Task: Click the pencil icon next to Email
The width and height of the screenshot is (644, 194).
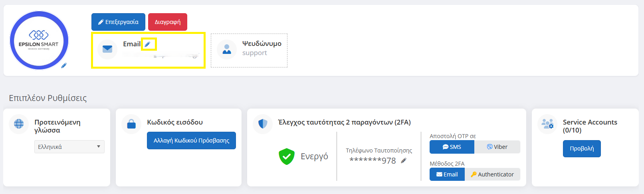Action: tap(147, 44)
